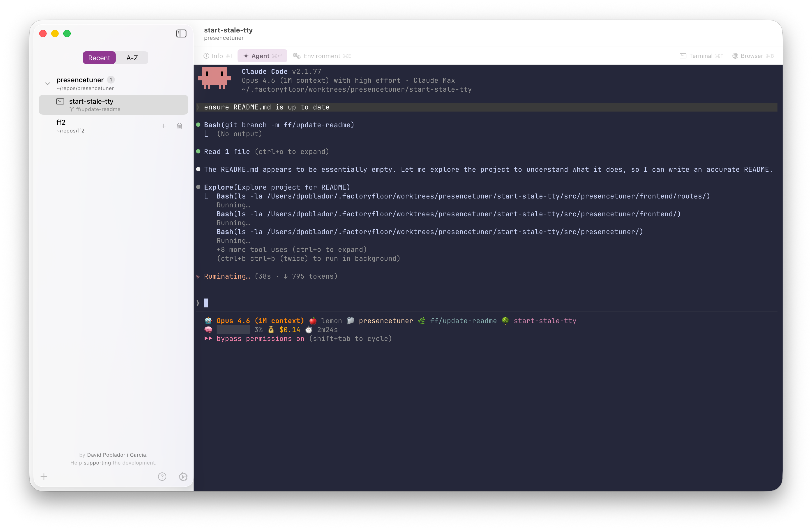
Task: Switch to the Agent tab
Action: point(262,56)
